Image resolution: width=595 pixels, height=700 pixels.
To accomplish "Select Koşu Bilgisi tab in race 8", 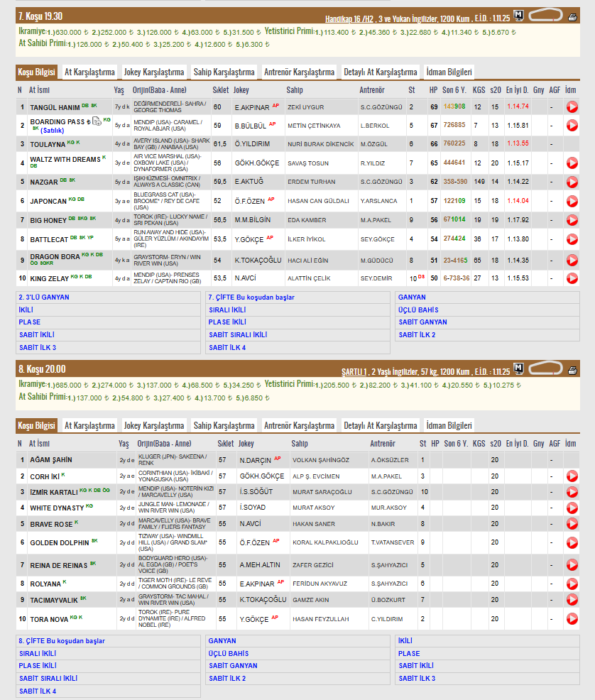I will point(37,425).
